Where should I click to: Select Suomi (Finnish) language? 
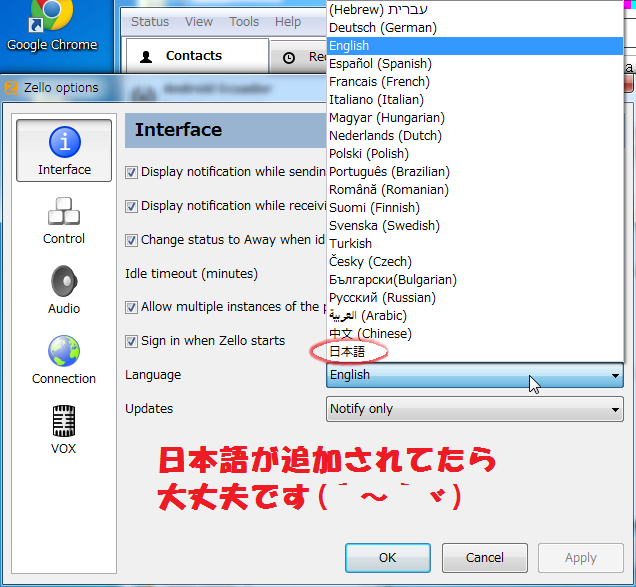pos(475,208)
